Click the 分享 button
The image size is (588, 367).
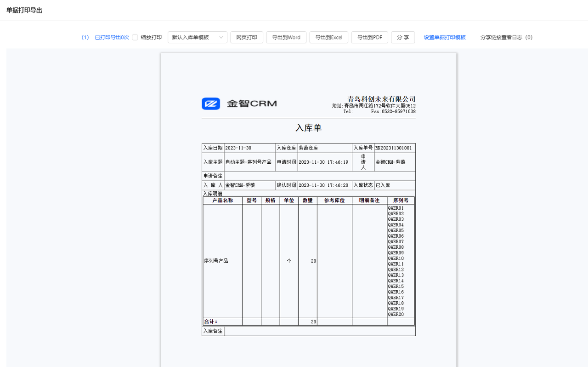(x=403, y=37)
